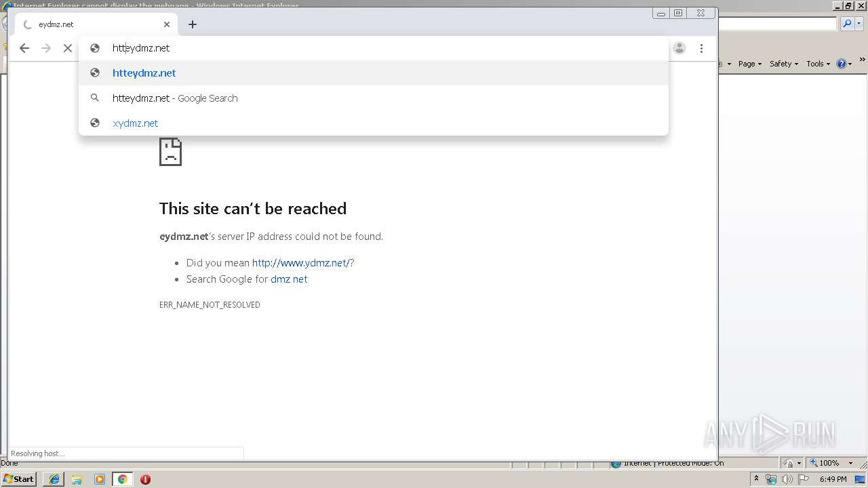Close the eydmz.net tab
The width and height of the screenshot is (868, 488).
(167, 24)
